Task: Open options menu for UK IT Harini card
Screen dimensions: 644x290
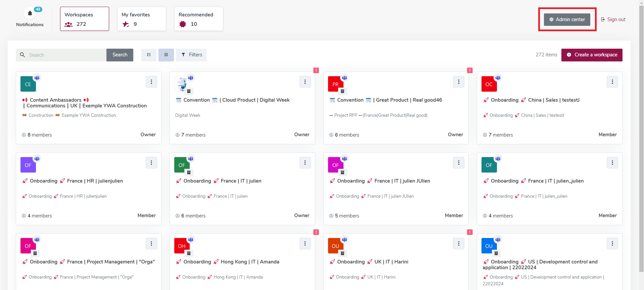Action: (x=459, y=243)
